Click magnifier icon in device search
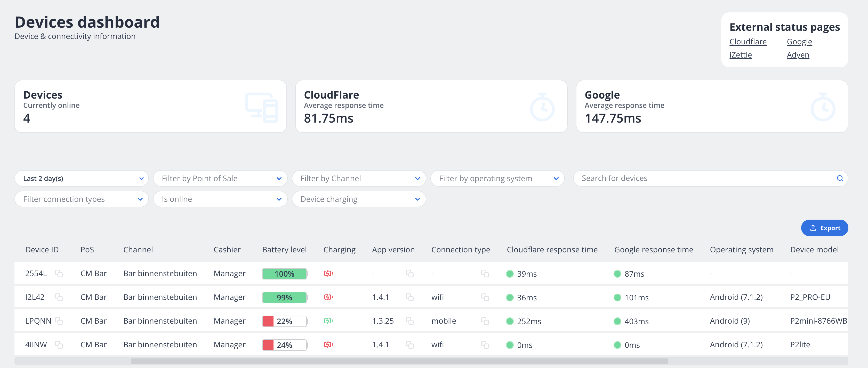Screen dimensions: 868x368 pyautogui.click(x=840, y=178)
